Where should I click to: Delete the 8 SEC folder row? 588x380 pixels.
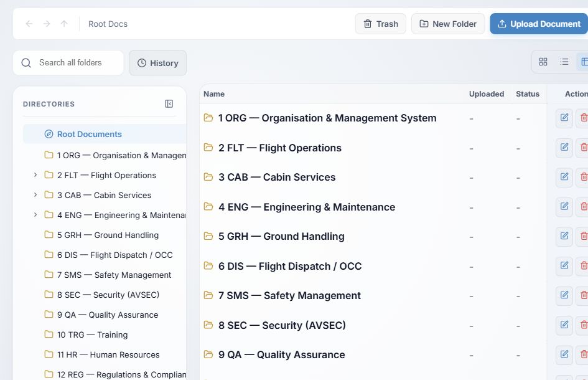click(583, 326)
